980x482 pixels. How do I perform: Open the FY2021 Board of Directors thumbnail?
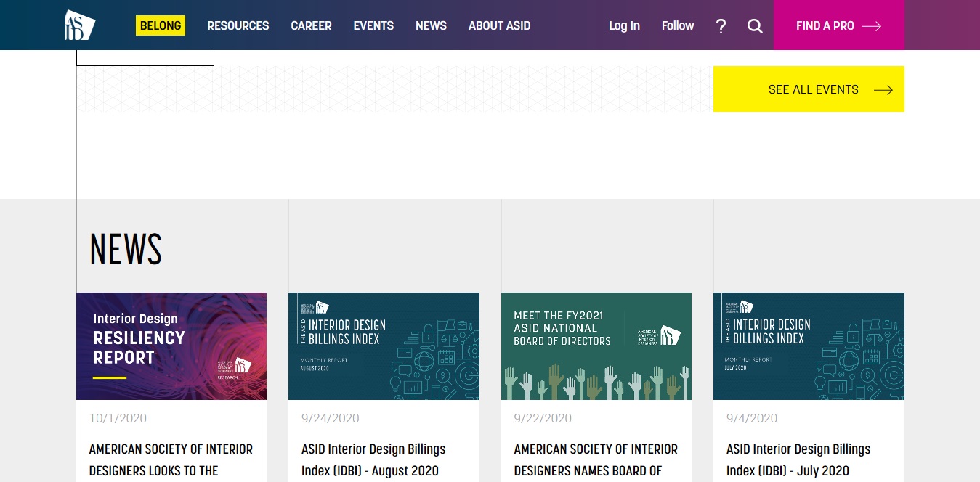[596, 346]
